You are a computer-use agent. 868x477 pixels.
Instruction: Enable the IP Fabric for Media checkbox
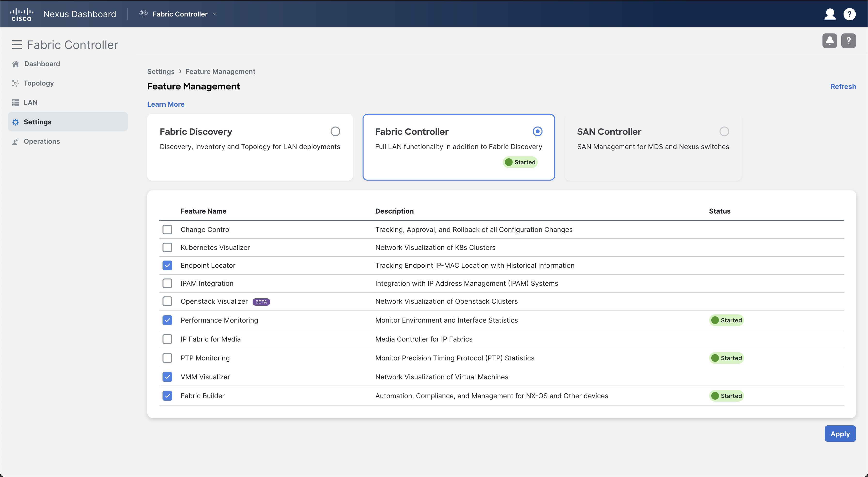tap(167, 339)
